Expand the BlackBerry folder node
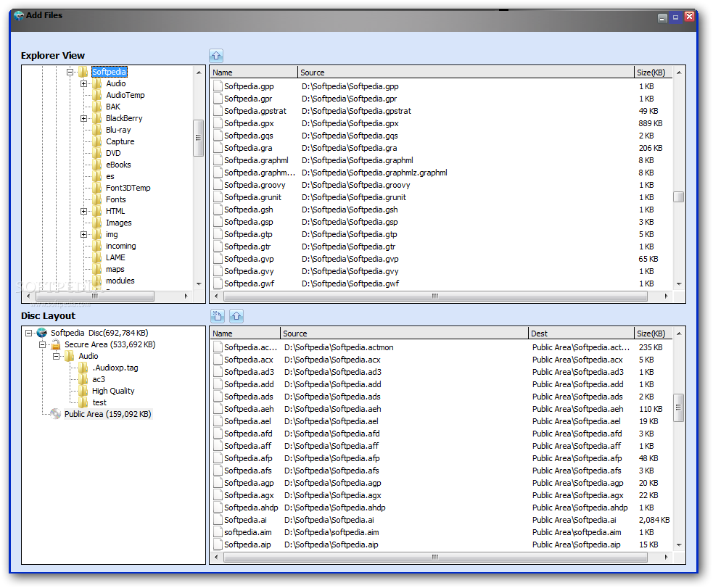 83,119
